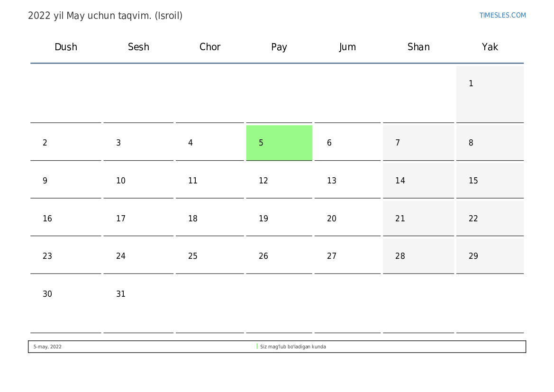Click day 26 in the calendar
This screenshot has width=554, height=392.
click(x=279, y=256)
